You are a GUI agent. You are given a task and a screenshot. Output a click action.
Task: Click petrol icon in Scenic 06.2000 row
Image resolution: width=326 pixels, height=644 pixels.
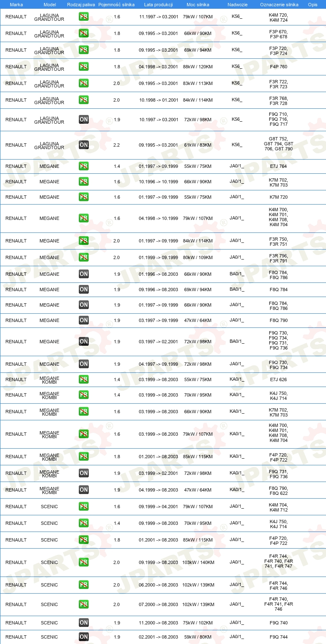point(83,585)
